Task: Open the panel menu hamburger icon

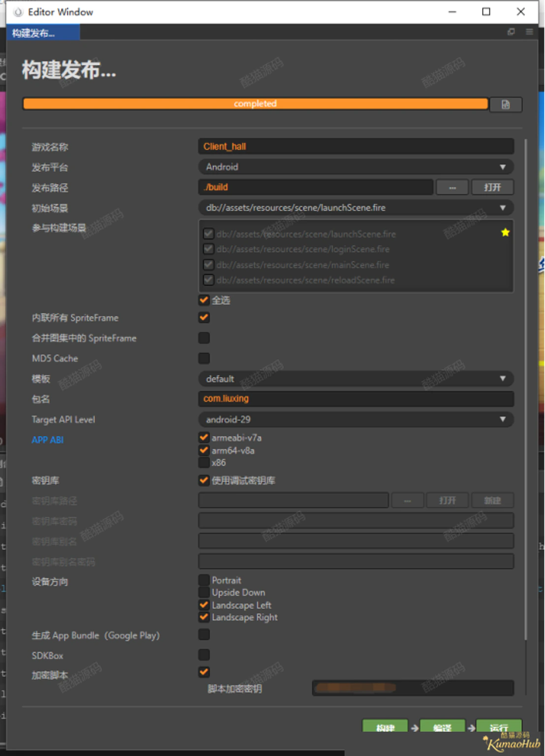Action: pyautogui.click(x=529, y=32)
